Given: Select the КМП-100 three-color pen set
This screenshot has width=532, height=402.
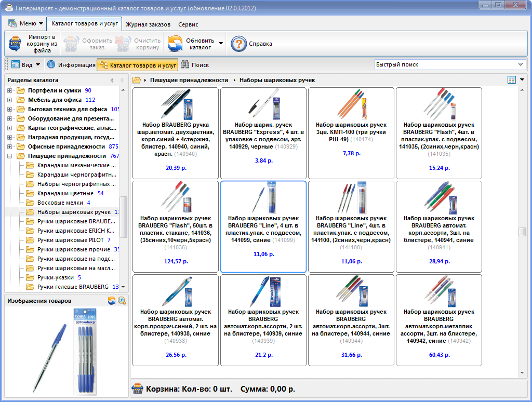Looking at the screenshot, I should click(351, 133).
